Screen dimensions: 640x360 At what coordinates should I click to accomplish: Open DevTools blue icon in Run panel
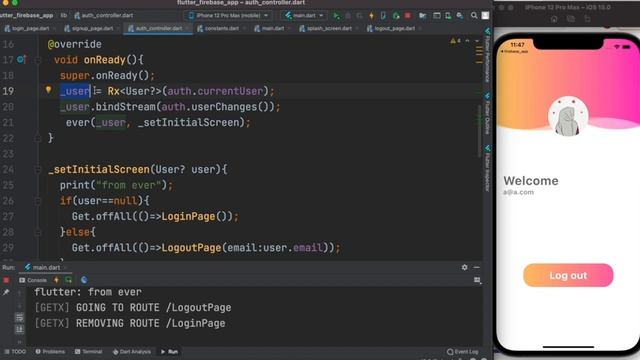click(84, 280)
